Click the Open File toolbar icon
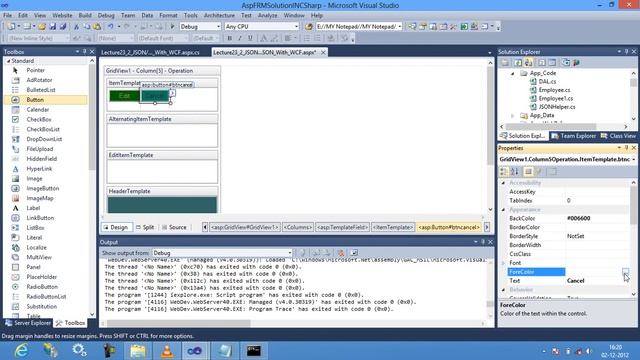Image resolution: width=640 pixels, height=360 pixels. point(42,27)
